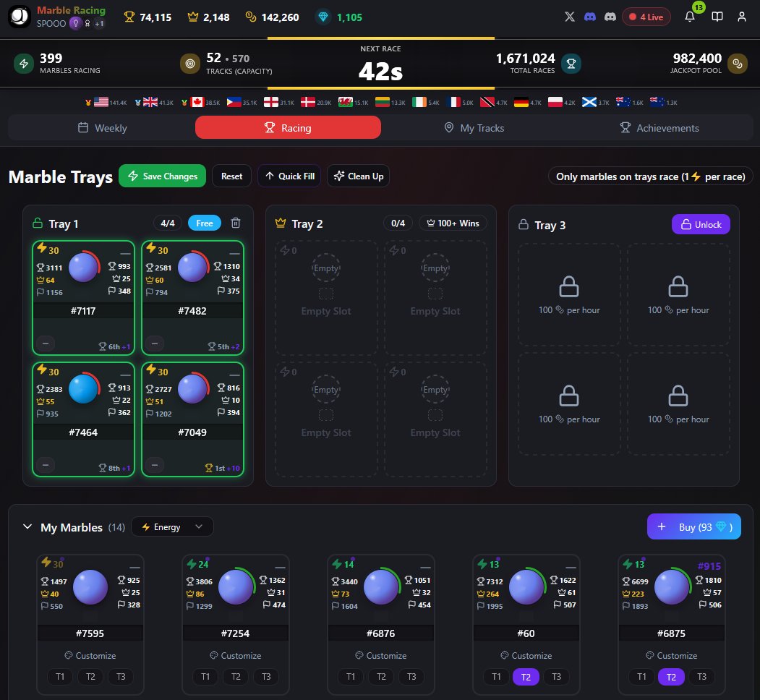Switch to the Weekly tab

(102, 128)
